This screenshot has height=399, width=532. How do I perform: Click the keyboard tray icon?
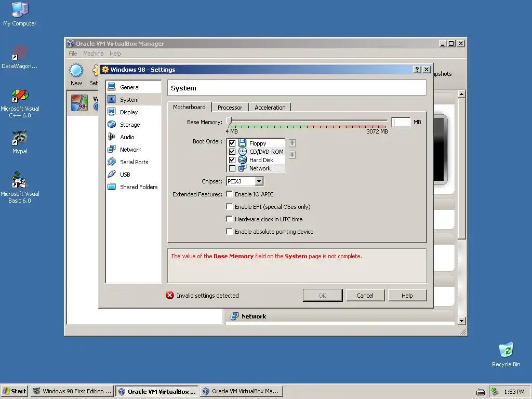pos(481,392)
